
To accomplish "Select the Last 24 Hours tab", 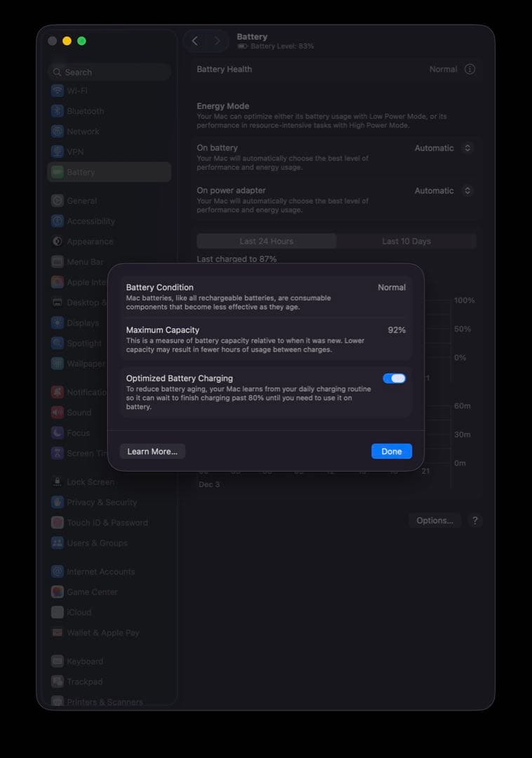I will (267, 241).
